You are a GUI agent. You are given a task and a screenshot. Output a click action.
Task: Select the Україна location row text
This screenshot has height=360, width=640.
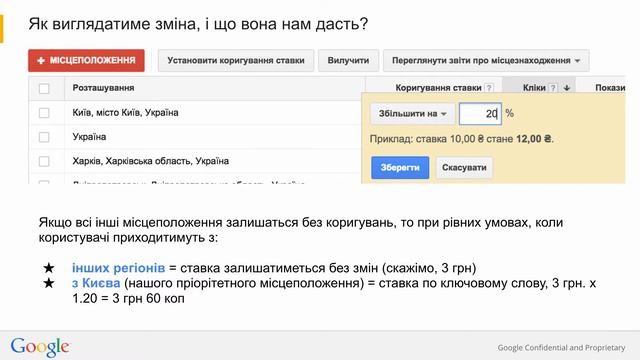(89, 137)
